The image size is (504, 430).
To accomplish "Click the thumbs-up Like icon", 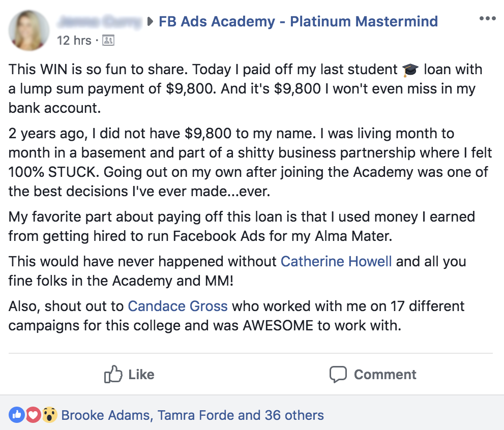I will 113,375.
